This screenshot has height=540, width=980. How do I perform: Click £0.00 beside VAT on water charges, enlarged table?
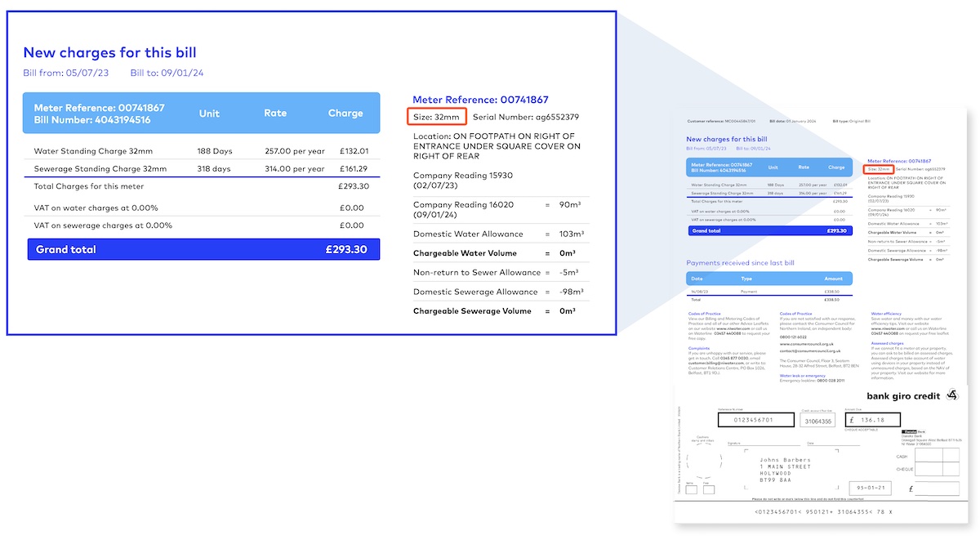(x=352, y=208)
